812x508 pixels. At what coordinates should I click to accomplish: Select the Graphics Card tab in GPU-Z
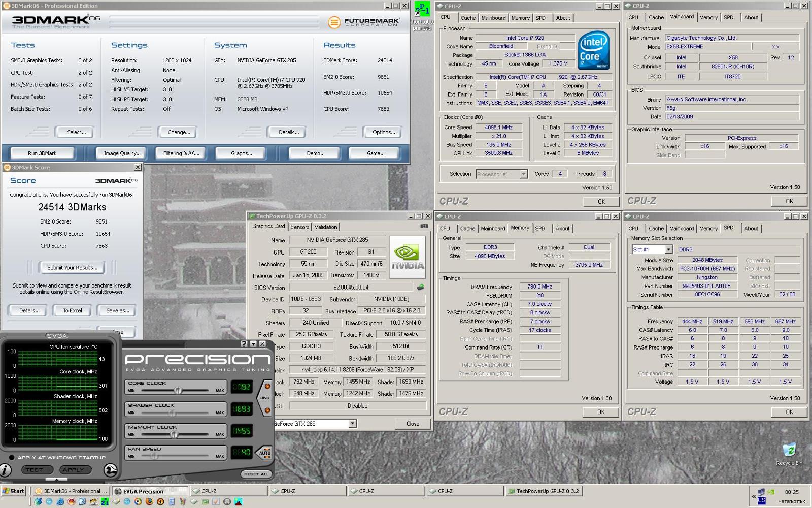click(x=268, y=226)
